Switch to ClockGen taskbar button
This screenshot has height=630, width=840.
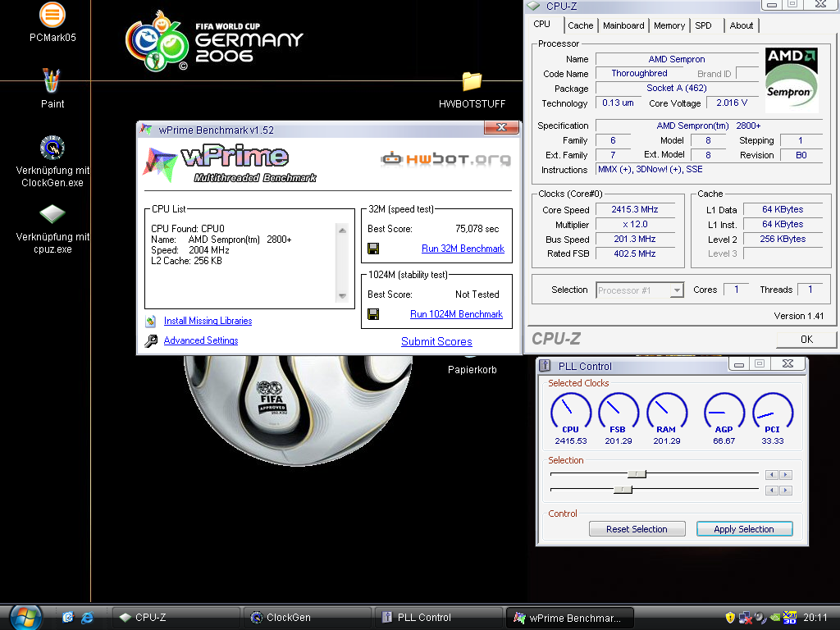pos(307,618)
